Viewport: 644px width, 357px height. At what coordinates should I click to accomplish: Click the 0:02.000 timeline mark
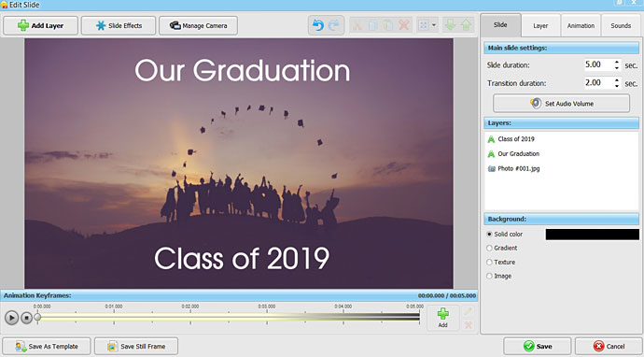coord(190,307)
